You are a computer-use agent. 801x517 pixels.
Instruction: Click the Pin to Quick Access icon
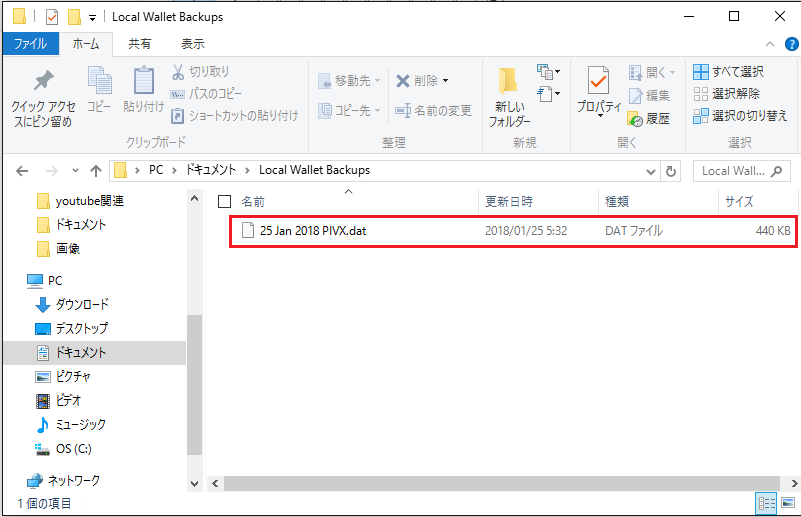pos(42,83)
